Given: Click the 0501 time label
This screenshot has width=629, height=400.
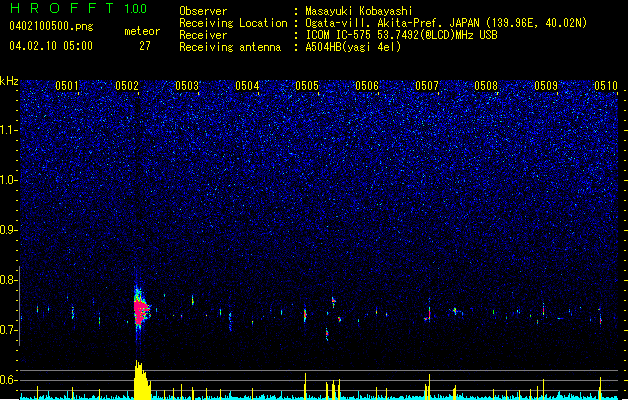Looking at the screenshot, I should pyautogui.click(x=67, y=86).
